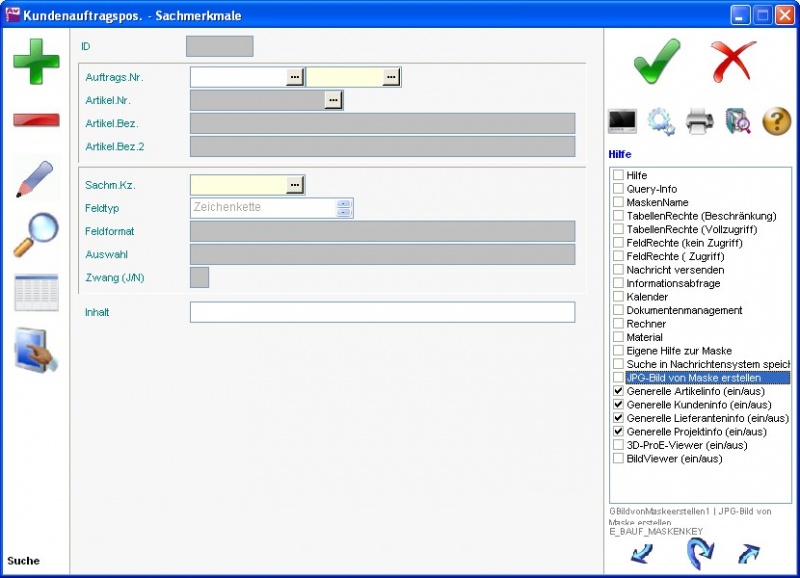This screenshot has width=800, height=578.
Task: Open search with the magnifying glass icon
Action: (35, 236)
